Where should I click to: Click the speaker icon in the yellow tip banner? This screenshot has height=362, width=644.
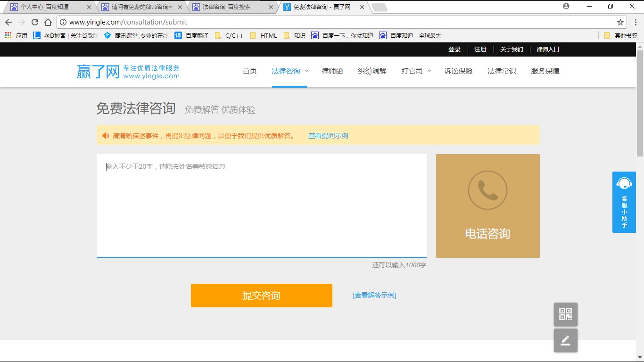click(x=105, y=135)
